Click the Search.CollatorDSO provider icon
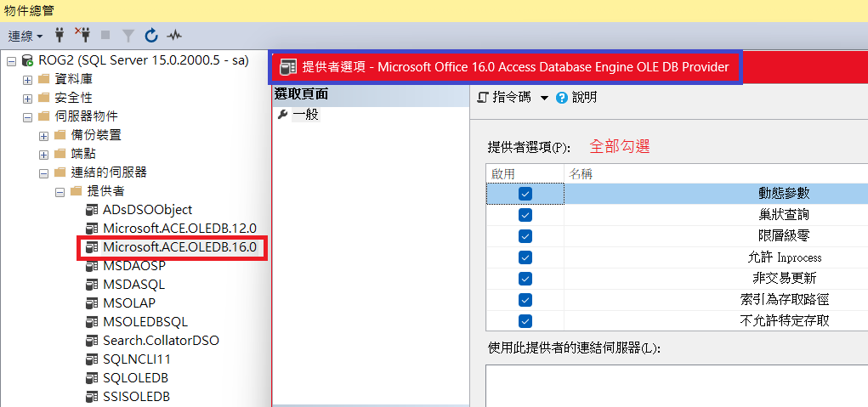Screen dimensions: 868x407 pyautogui.click(x=92, y=342)
